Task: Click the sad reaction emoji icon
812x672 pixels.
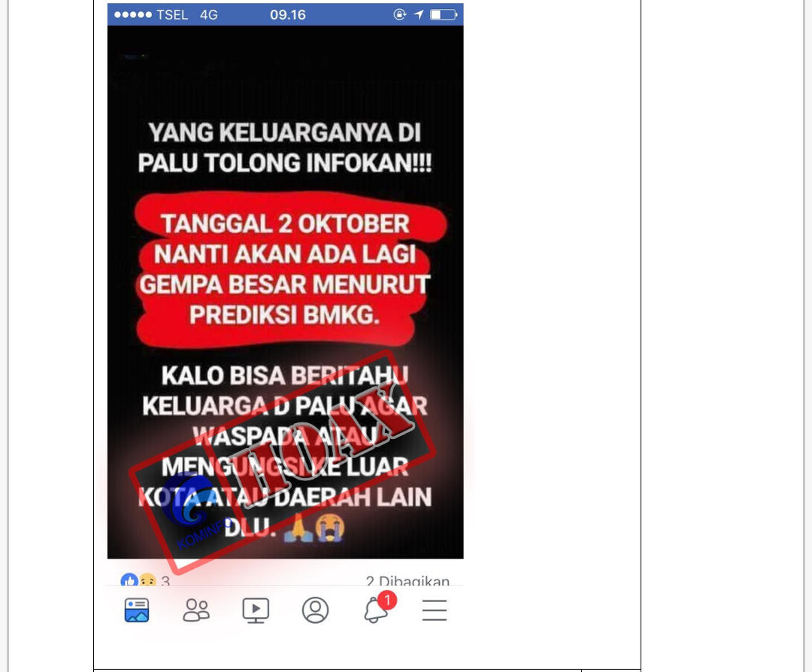Action: click(x=148, y=580)
